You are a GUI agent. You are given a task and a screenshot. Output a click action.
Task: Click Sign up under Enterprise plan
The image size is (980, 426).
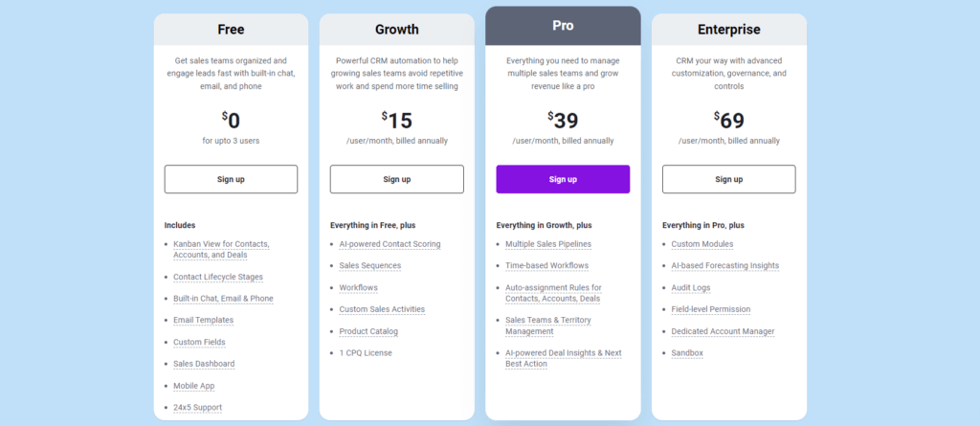tap(728, 179)
